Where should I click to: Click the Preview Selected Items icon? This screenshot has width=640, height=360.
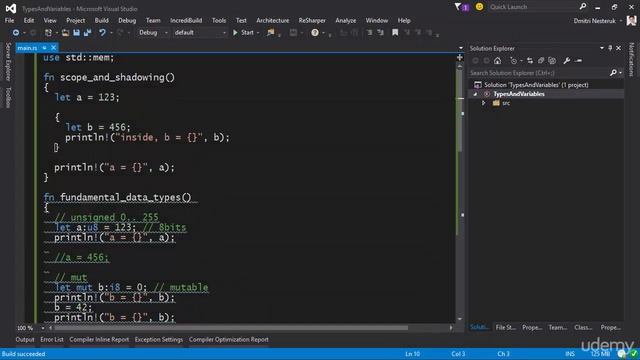578,61
